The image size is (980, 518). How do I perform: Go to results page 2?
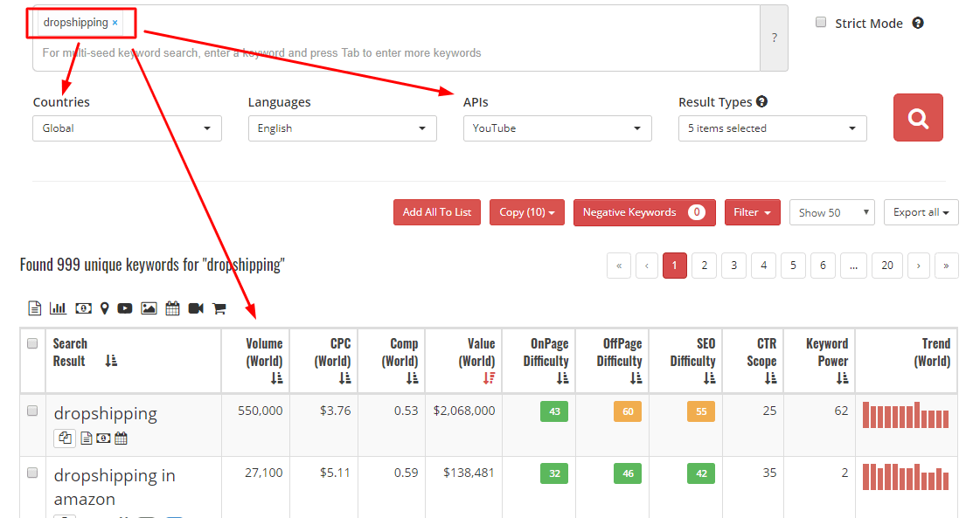704,266
